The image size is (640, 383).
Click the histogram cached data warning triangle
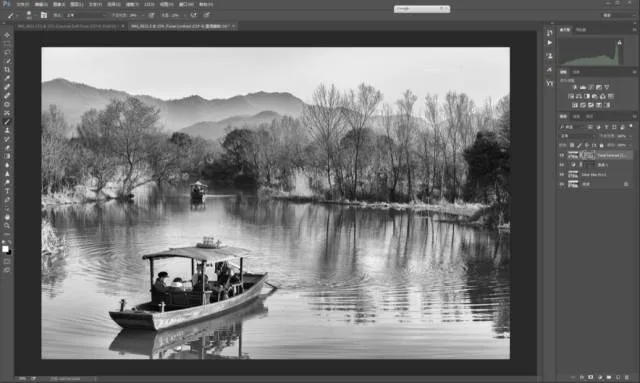pyautogui.click(x=619, y=42)
